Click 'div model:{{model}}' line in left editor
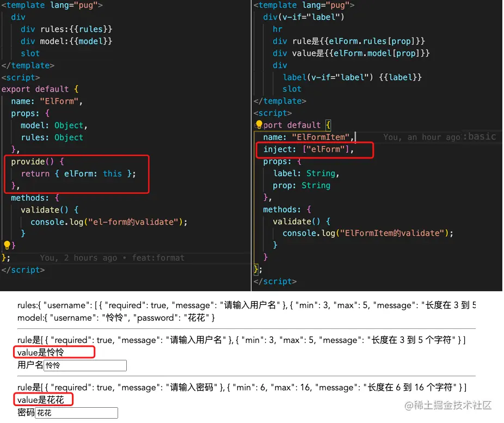This screenshot has width=504, height=423. tap(66, 41)
